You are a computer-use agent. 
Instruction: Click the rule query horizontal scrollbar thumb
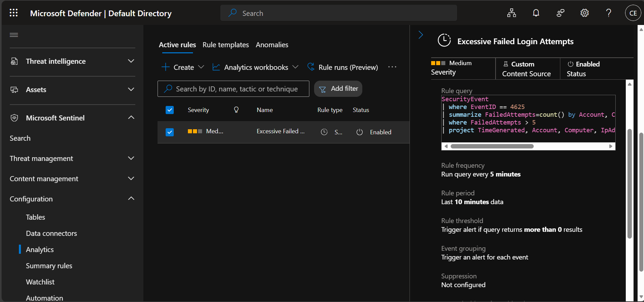[x=492, y=146]
